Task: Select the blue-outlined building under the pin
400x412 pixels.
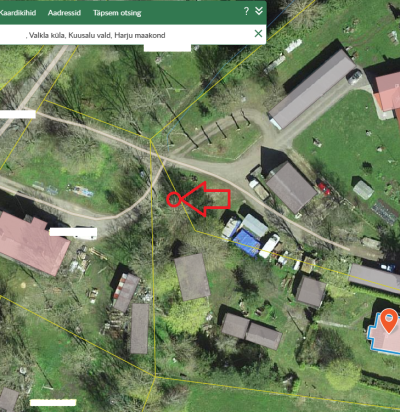Action: (x=385, y=334)
